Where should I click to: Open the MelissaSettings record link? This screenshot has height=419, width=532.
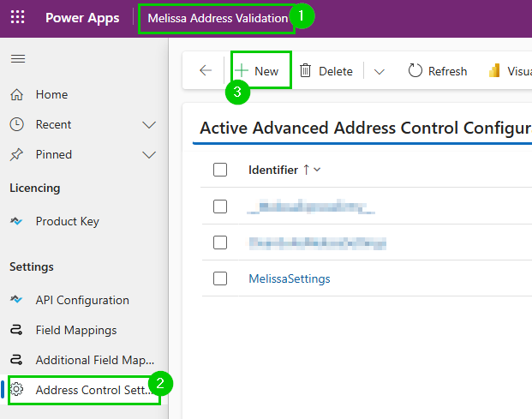coord(290,278)
